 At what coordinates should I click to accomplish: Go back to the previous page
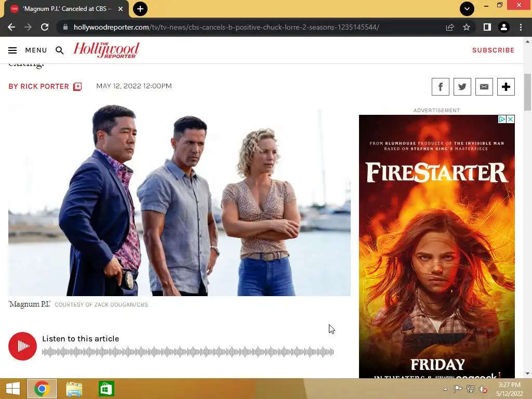[x=11, y=27]
